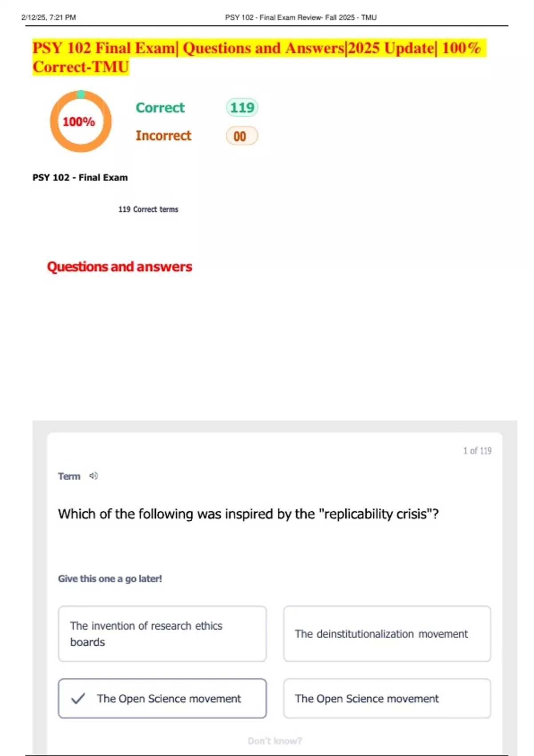
Task: Click the checked "The Open Science movement" answer
Action: [x=169, y=698]
